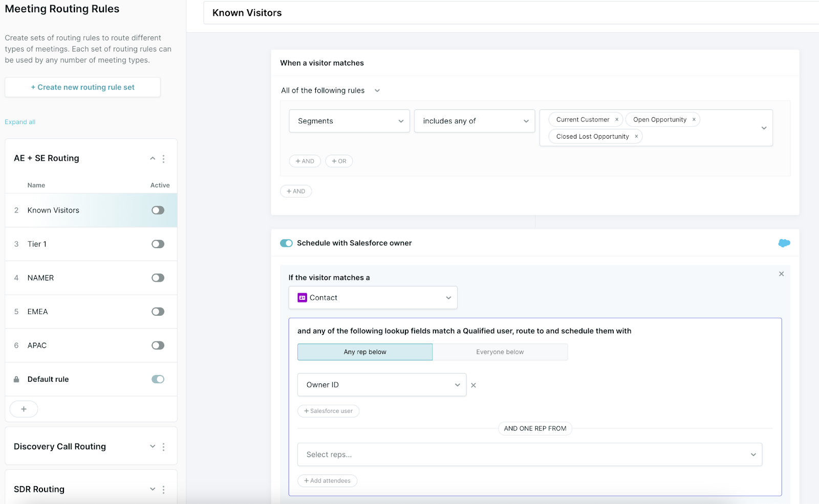Disable Schedule with Salesforce owner
This screenshot has width=819, height=504.
(x=286, y=243)
